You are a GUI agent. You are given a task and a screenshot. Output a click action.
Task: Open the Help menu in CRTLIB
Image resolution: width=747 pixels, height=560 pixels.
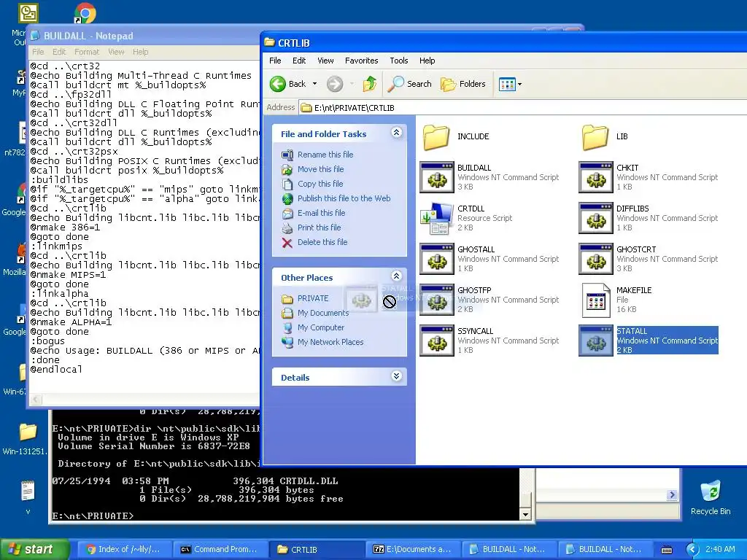[x=427, y=61]
